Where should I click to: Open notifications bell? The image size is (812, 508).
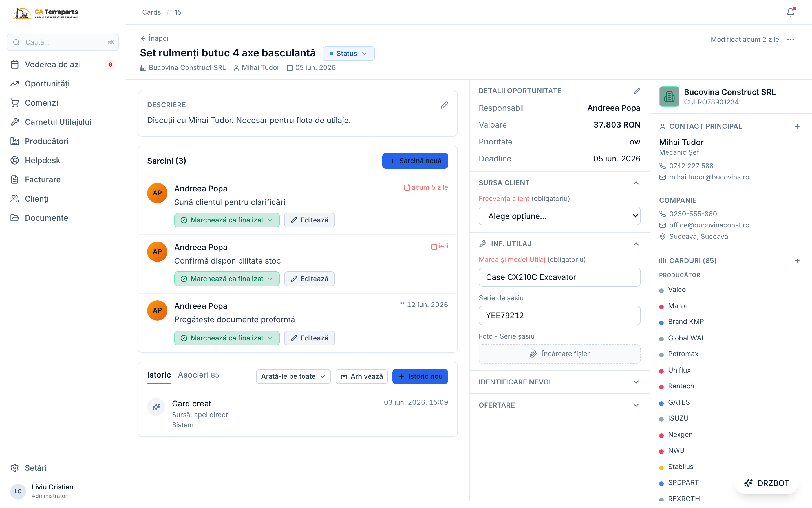tap(790, 12)
